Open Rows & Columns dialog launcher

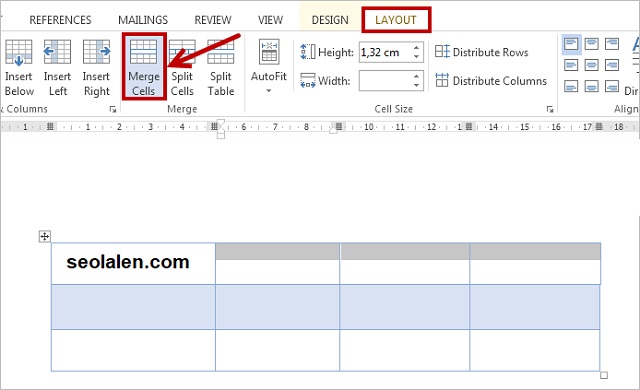pos(113,109)
